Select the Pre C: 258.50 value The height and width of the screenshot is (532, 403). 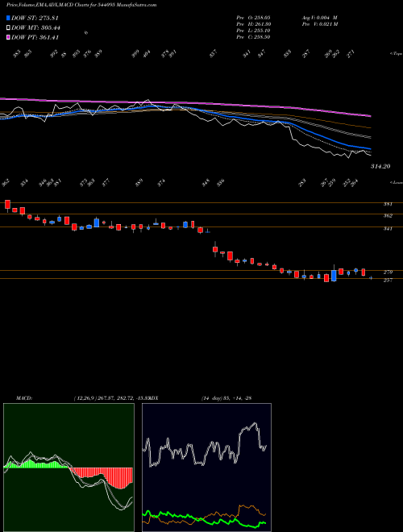coord(253,37)
